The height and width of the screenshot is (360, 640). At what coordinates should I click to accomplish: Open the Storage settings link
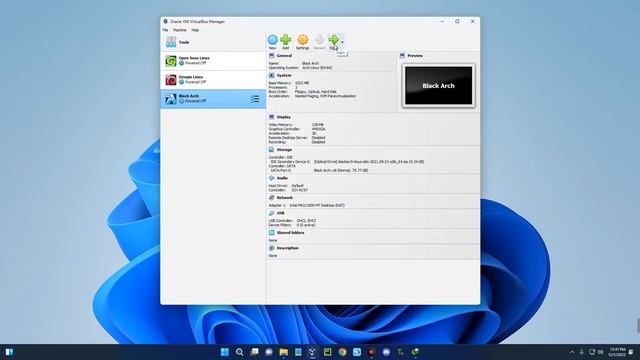[284, 150]
